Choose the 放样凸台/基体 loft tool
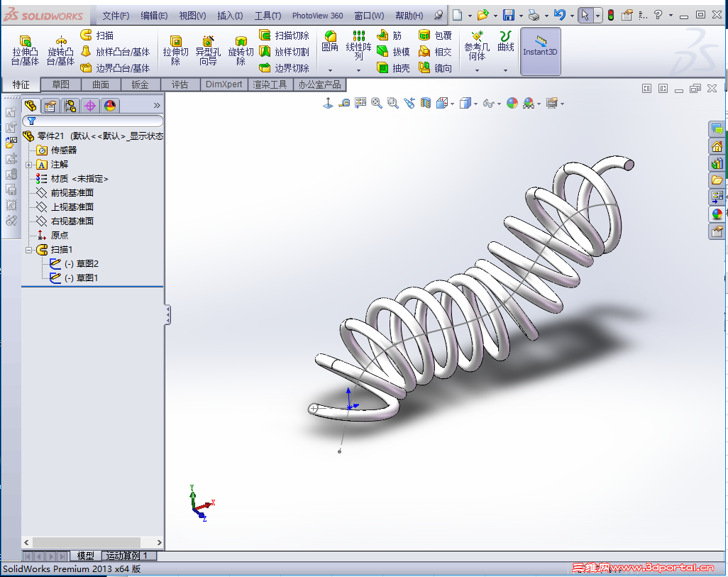The width and height of the screenshot is (728, 577). pyautogui.click(x=115, y=52)
